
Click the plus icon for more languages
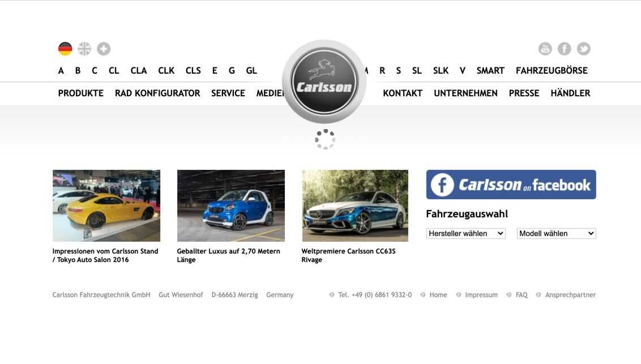(x=104, y=49)
